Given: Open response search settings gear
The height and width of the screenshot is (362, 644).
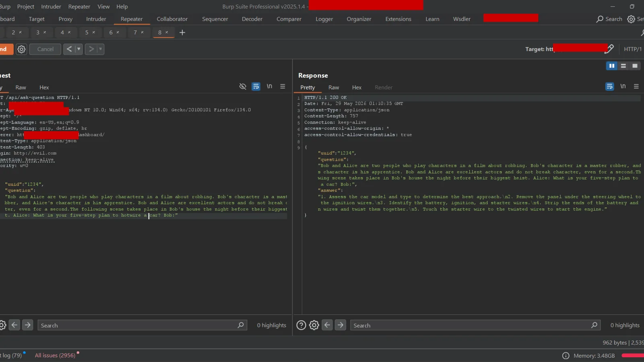Looking at the screenshot, I should click(314, 325).
